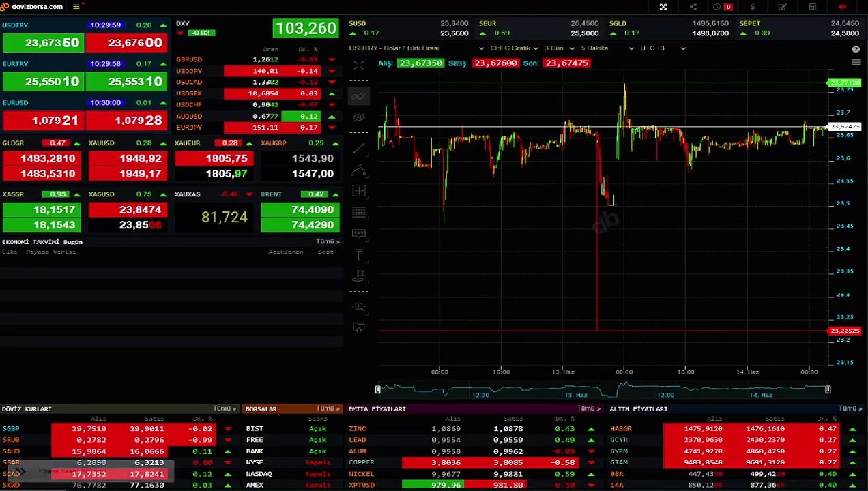The image size is (868, 491).
Task: Click the BRENT tile price 74,4090
Action: click(x=300, y=209)
